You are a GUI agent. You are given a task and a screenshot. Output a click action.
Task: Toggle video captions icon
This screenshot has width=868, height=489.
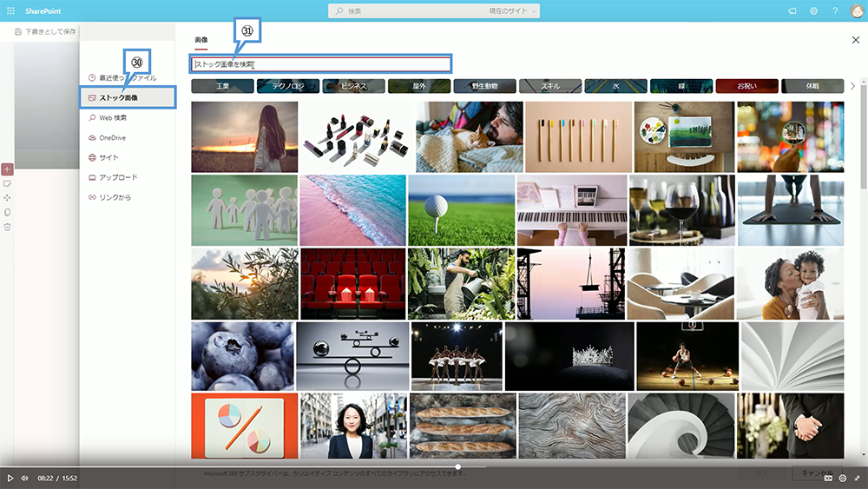pos(828,478)
